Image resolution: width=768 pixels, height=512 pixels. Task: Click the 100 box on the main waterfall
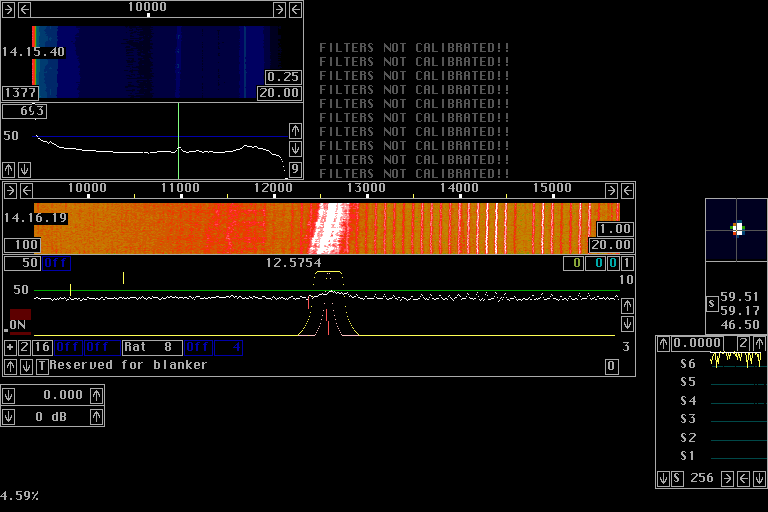[23, 245]
